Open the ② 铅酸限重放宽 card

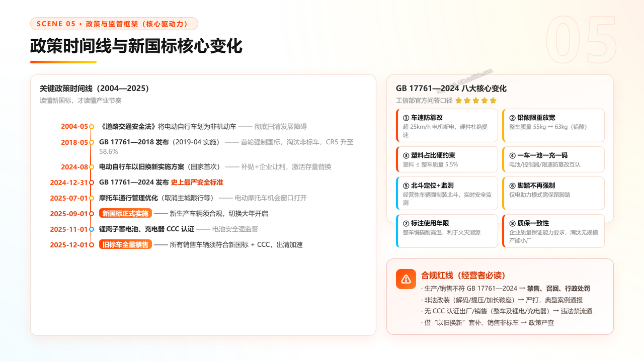pyautogui.click(x=553, y=126)
